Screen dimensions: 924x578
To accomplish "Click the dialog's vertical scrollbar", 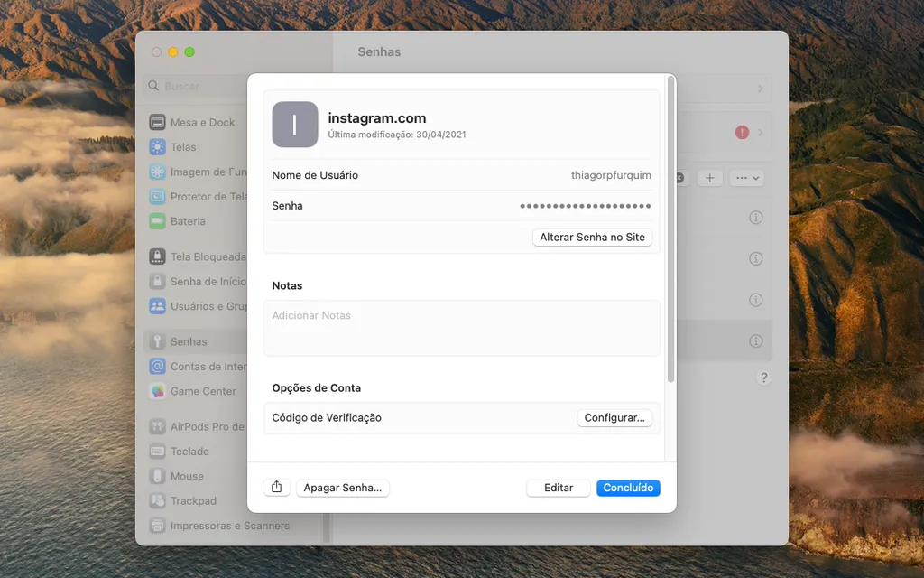I will pyautogui.click(x=670, y=230).
